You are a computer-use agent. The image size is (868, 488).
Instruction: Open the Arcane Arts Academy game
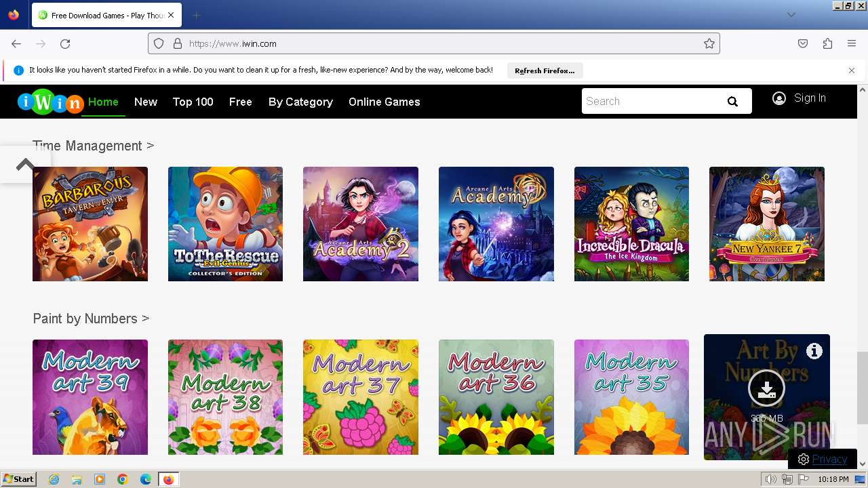[x=496, y=224]
